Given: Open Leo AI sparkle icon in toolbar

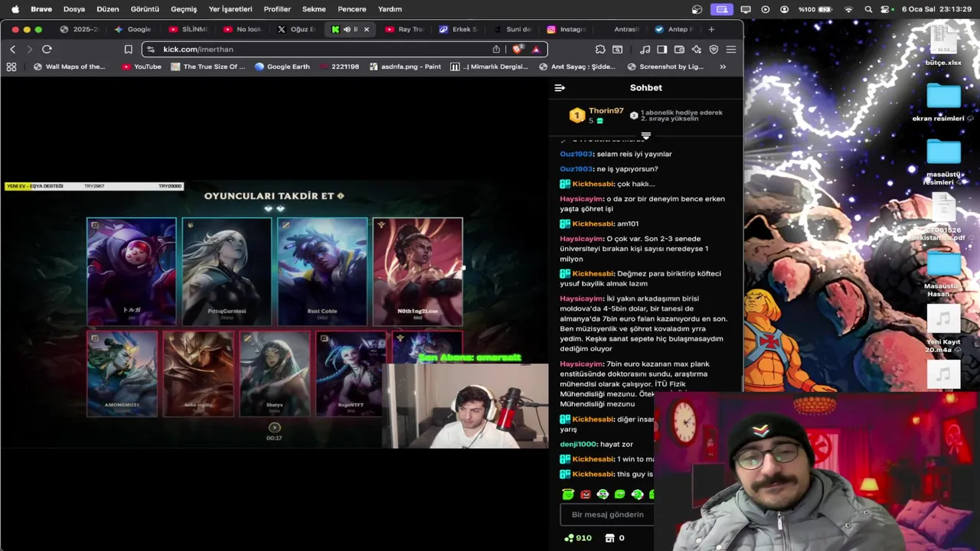Looking at the screenshot, I should (x=696, y=49).
